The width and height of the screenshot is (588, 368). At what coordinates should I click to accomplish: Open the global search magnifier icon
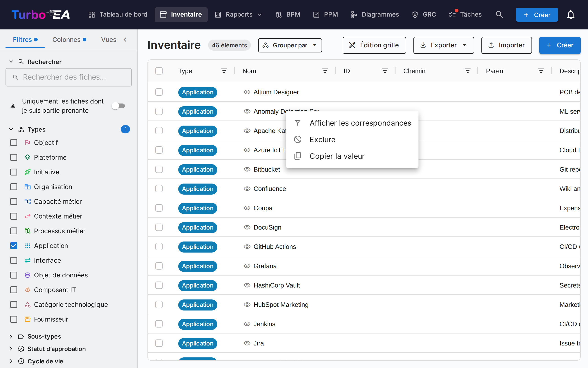499,14
